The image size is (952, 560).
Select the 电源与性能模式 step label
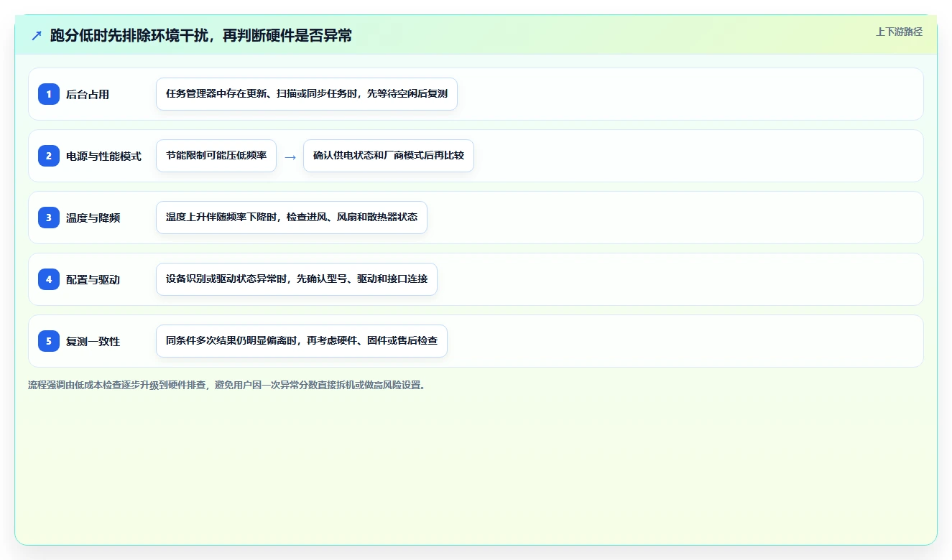103,156
